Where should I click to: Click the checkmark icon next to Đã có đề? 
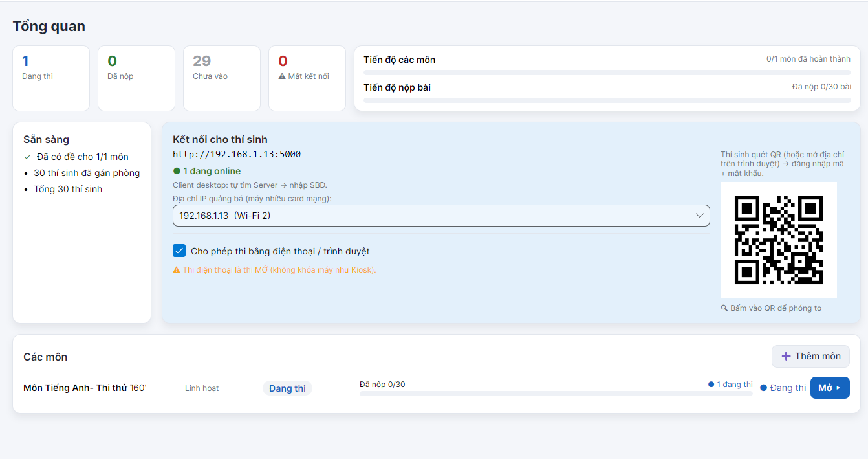coord(27,157)
